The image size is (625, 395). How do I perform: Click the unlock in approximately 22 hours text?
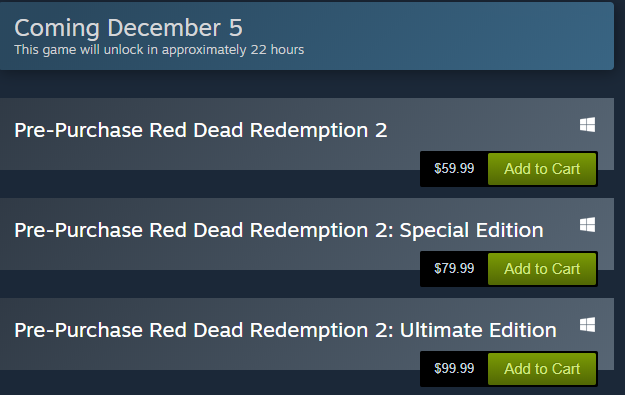point(204,50)
